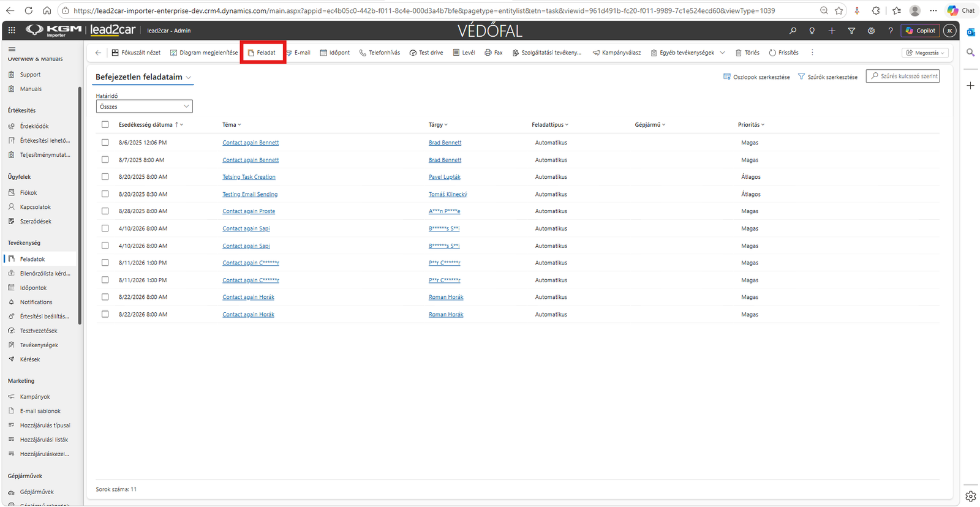The image size is (980, 507).
Task: Click the plus quick create icon in the header
Action: 832,31
